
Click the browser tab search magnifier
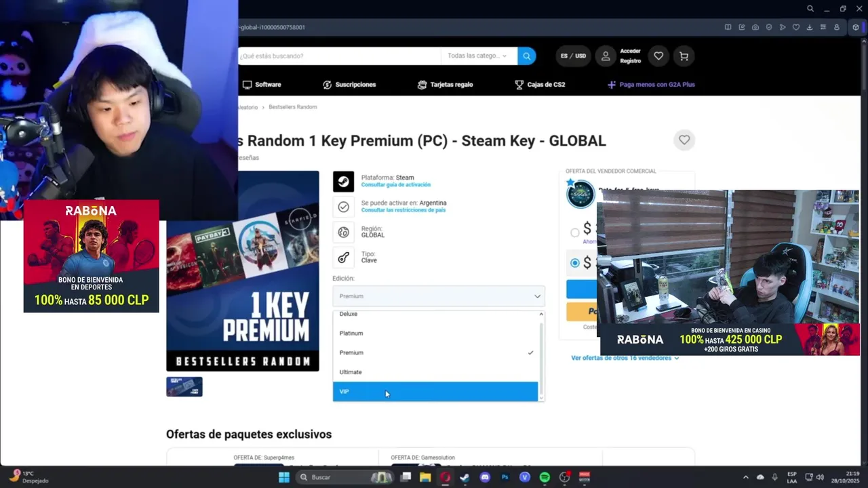coord(810,9)
